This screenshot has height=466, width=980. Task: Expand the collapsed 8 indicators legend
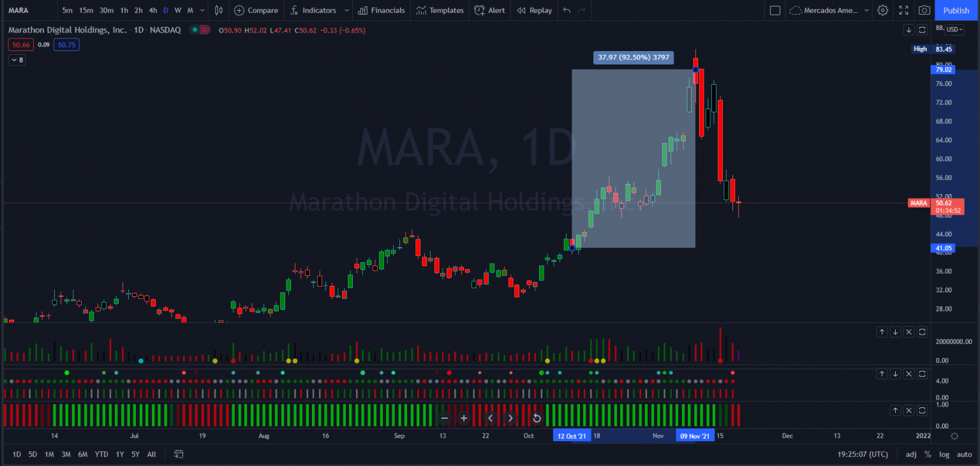(17, 60)
